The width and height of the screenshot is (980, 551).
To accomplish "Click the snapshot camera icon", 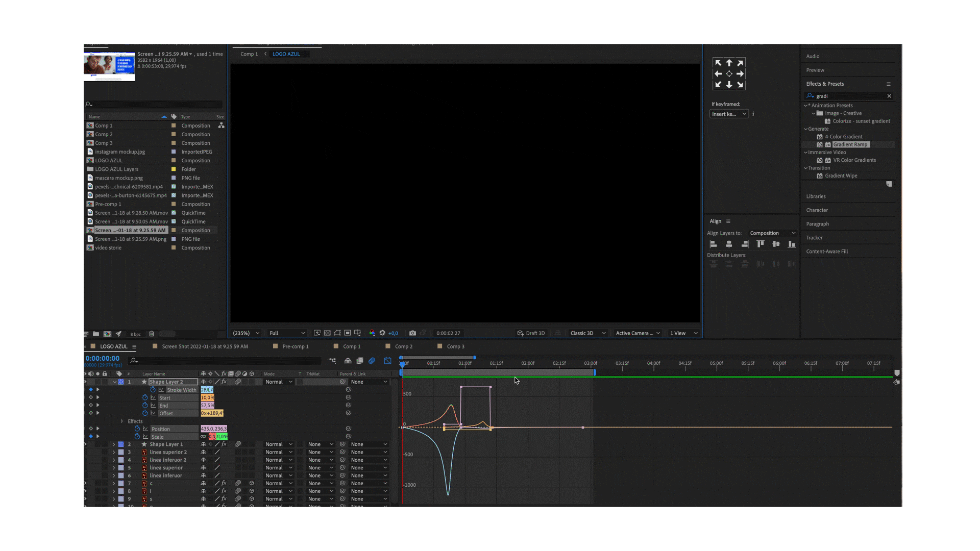I will tap(412, 333).
